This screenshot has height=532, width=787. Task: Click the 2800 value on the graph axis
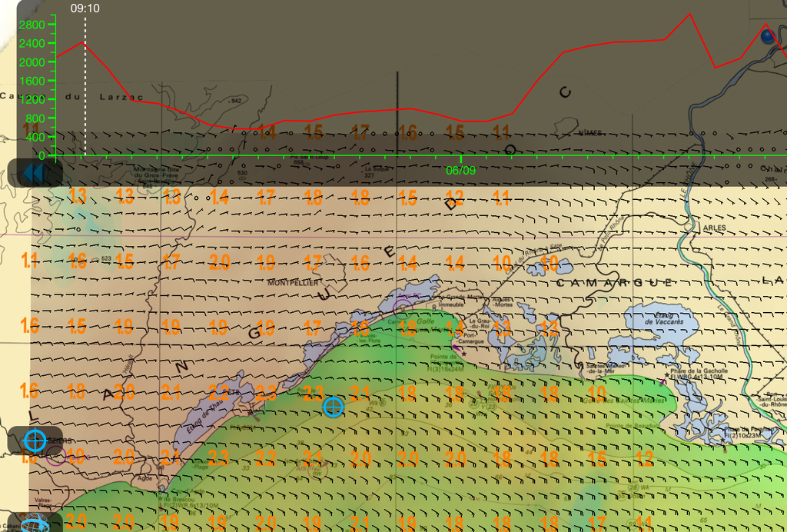tap(32, 25)
